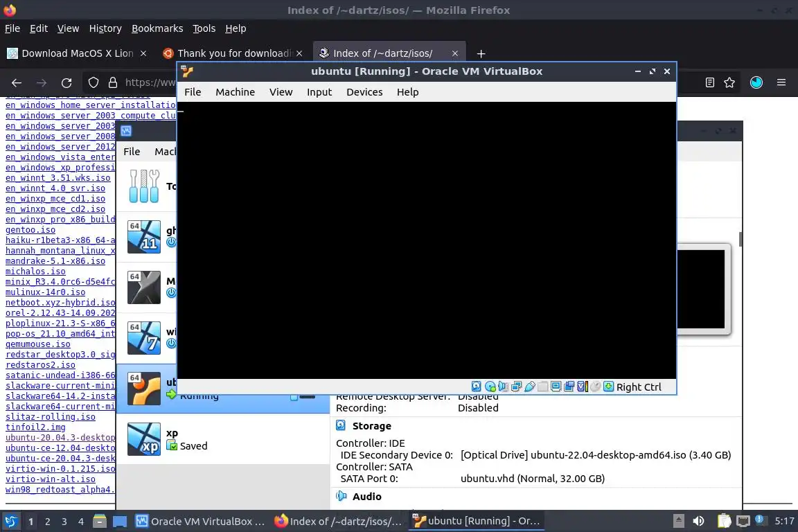Image resolution: width=798 pixels, height=532 pixels.
Task: Open tinfoil2.img link
Action: (x=35, y=427)
